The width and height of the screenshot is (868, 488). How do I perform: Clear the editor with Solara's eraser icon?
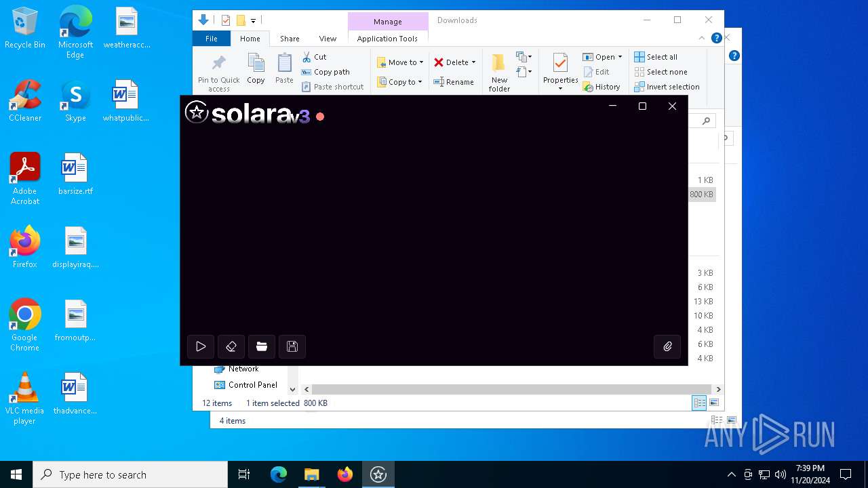point(231,346)
